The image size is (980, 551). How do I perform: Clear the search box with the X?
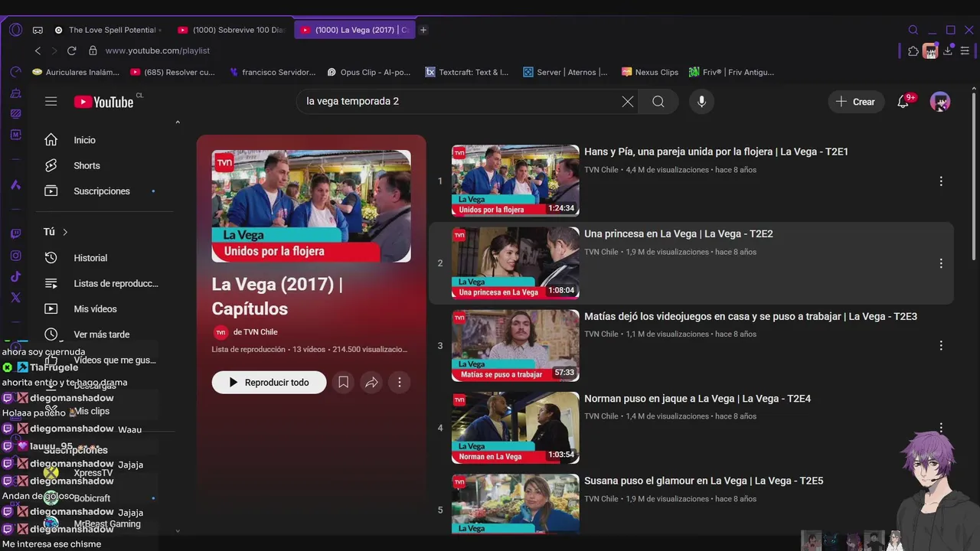(628, 101)
